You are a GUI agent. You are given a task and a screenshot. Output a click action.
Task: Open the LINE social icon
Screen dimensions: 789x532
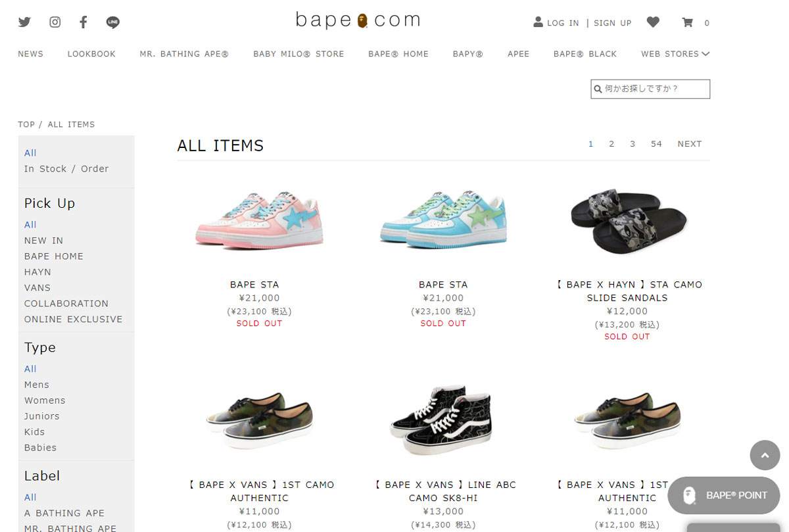click(x=113, y=22)
